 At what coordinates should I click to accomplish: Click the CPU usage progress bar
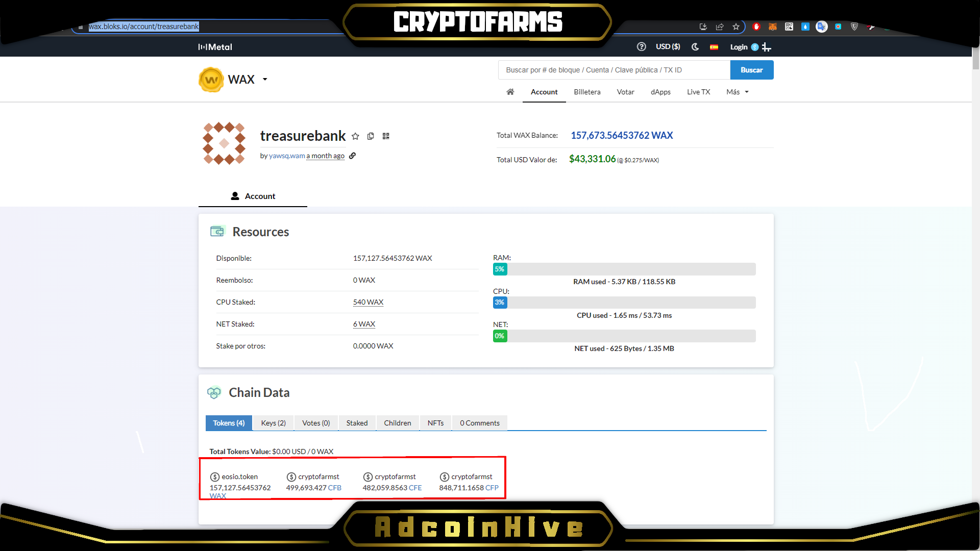pos(624,303)
